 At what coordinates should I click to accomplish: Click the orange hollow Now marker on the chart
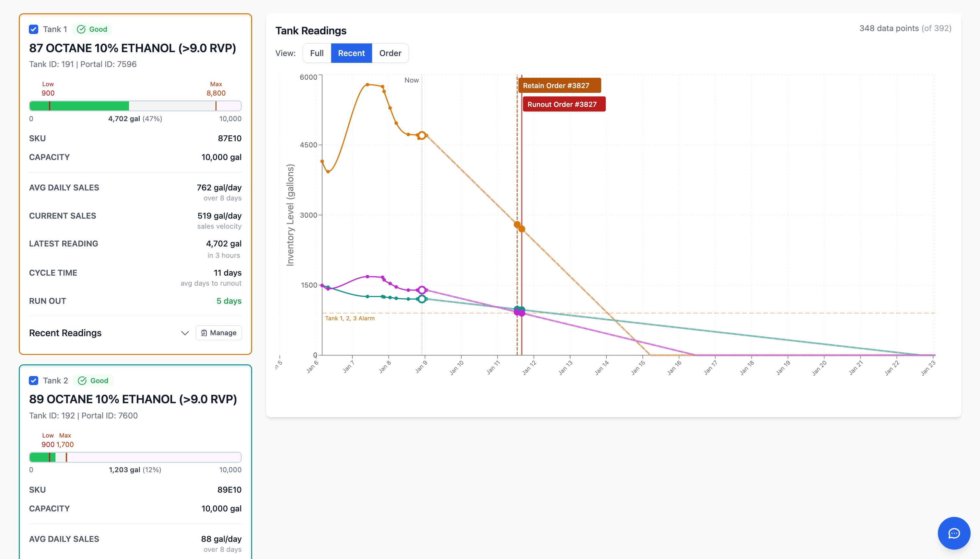[422, 135]
